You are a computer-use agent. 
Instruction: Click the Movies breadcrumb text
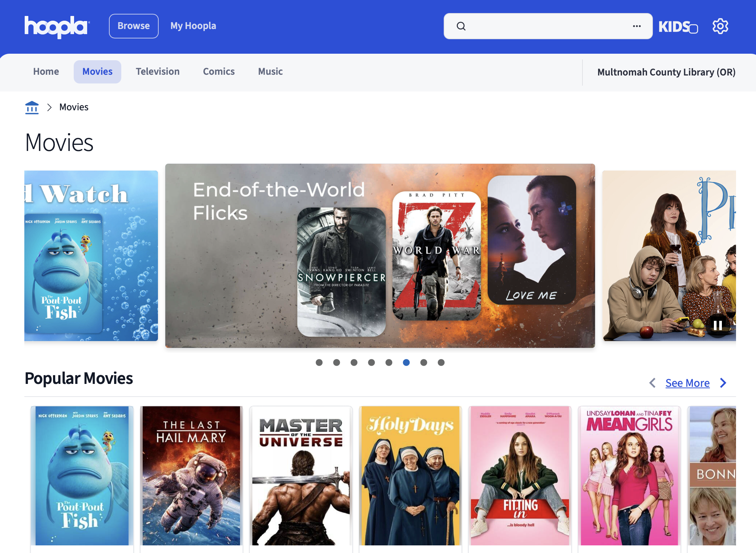pos(74,107)
